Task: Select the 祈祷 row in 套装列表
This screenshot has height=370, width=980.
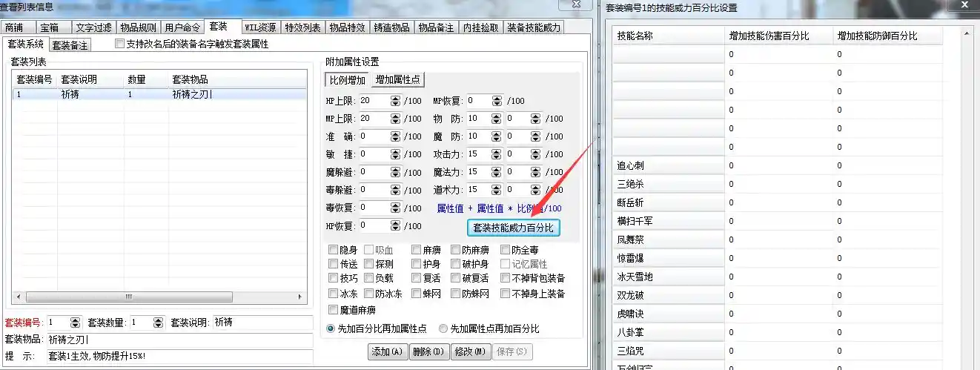Action: click(x=159, y=94)
